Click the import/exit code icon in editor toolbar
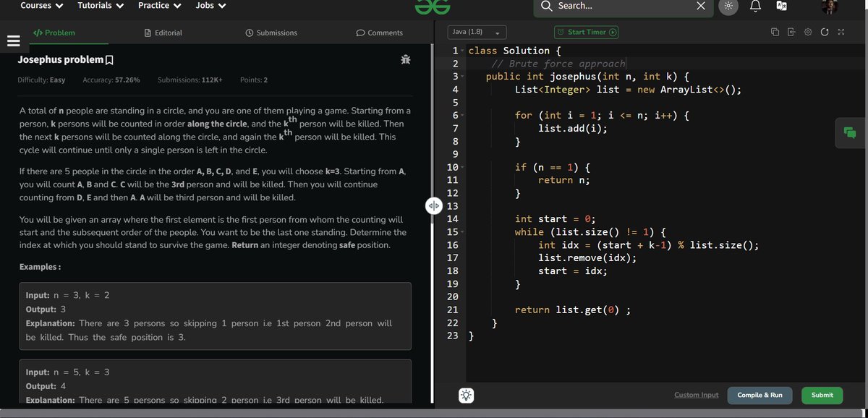868x418 pixels. (x=791, y=33)
